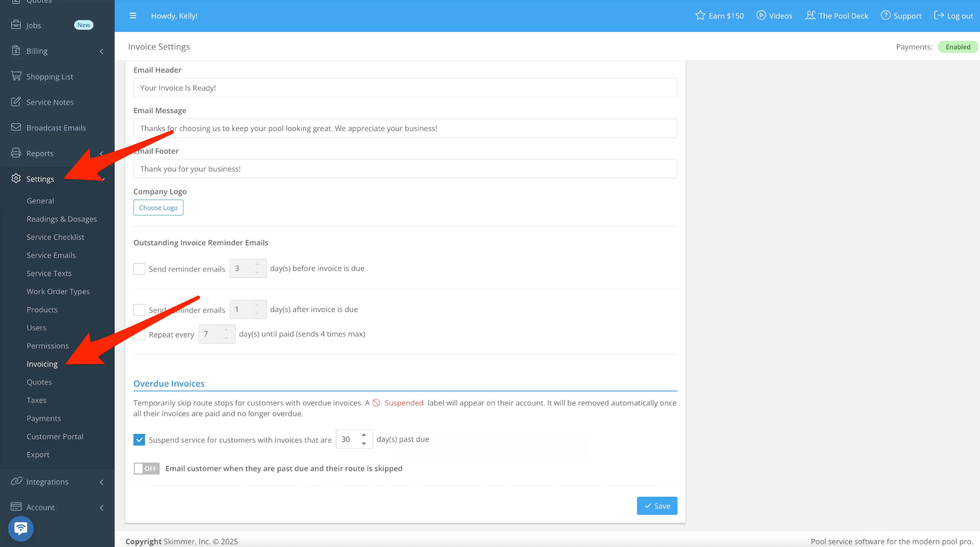
Task: Uncheck suspend service for overdue invoices
Action: [x=139, y=439]
